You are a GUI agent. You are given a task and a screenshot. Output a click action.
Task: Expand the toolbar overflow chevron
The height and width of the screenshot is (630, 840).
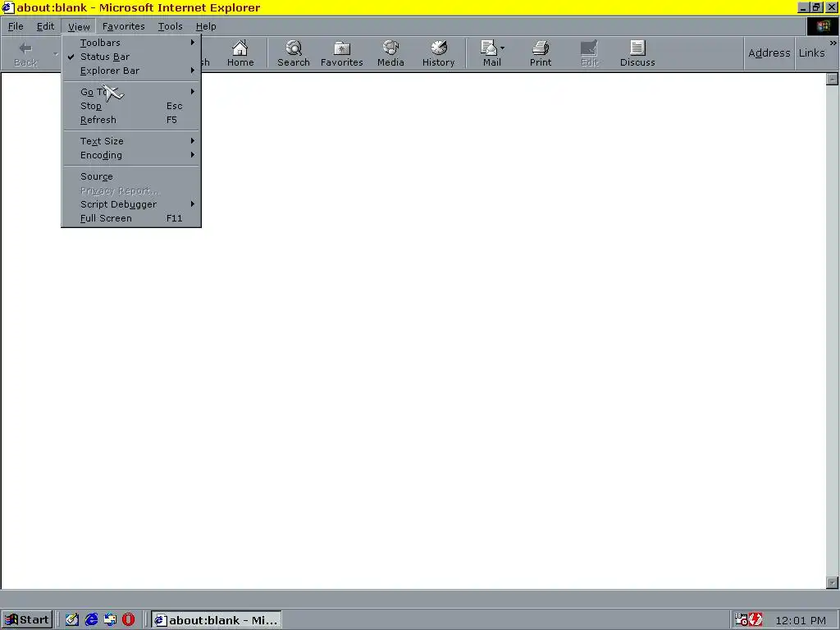[x=833, y=43]
